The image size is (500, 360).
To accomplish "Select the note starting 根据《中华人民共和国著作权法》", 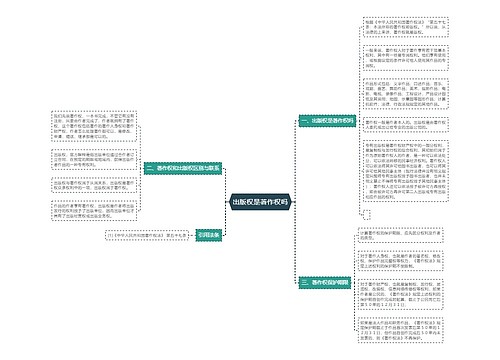I will point(406,27).
